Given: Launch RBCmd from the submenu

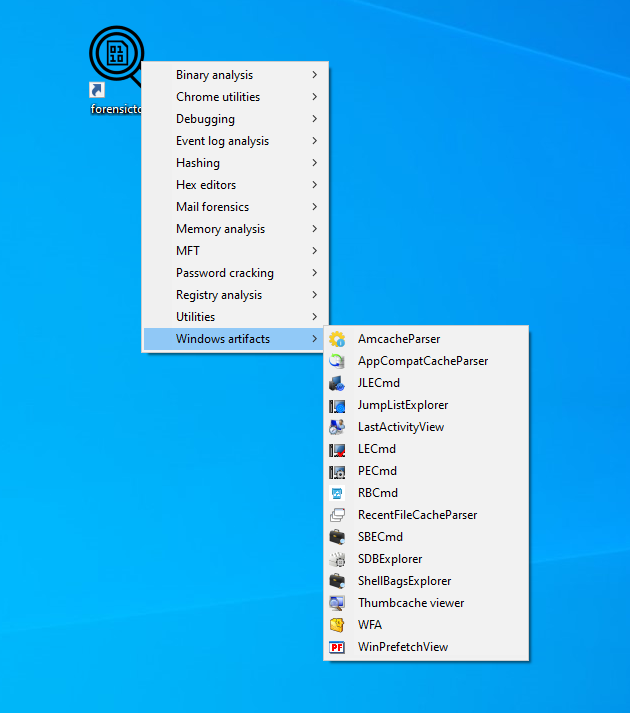Looking at the screenshot, I should point(426,493).
